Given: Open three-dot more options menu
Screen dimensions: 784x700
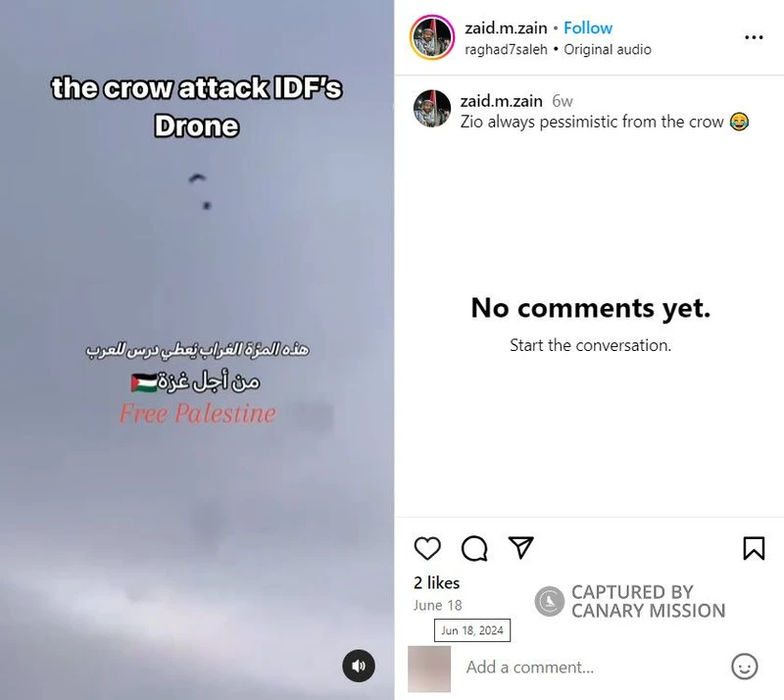Looking at the screenshot, I should pyautogui.click(x=754, y=37).
